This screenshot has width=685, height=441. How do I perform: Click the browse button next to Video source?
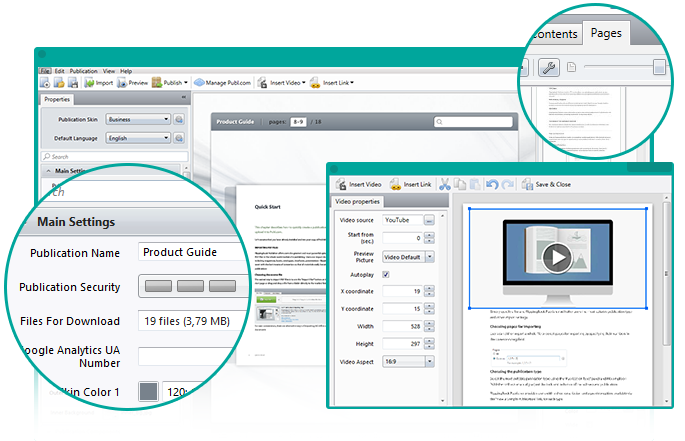pyautogui.click(x=429, y=220)
